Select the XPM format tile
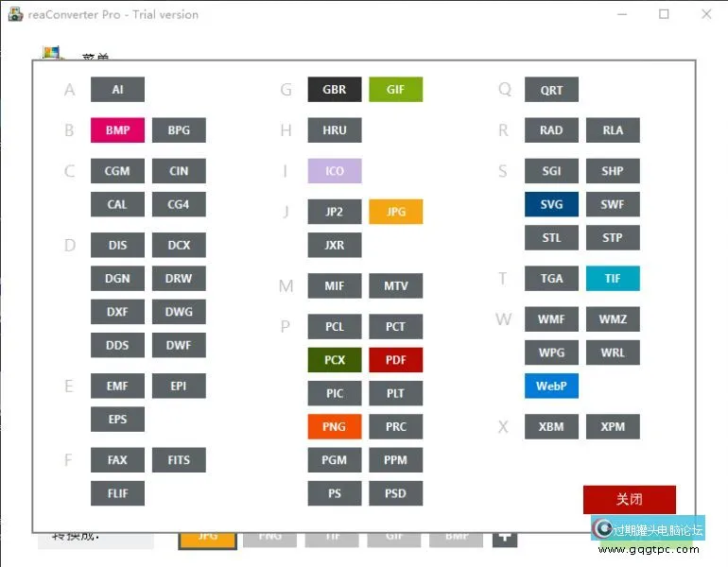Screen dimensions: 728x567 [x=613, y=426]
